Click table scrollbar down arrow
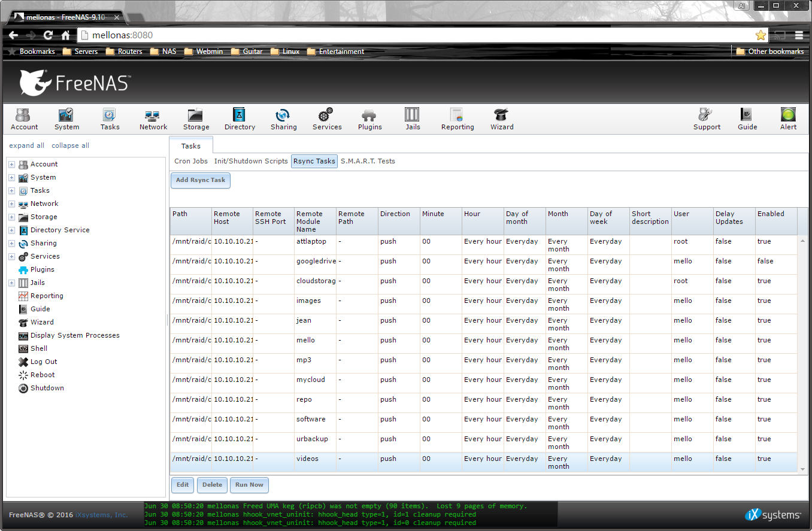 click(802, 469)
